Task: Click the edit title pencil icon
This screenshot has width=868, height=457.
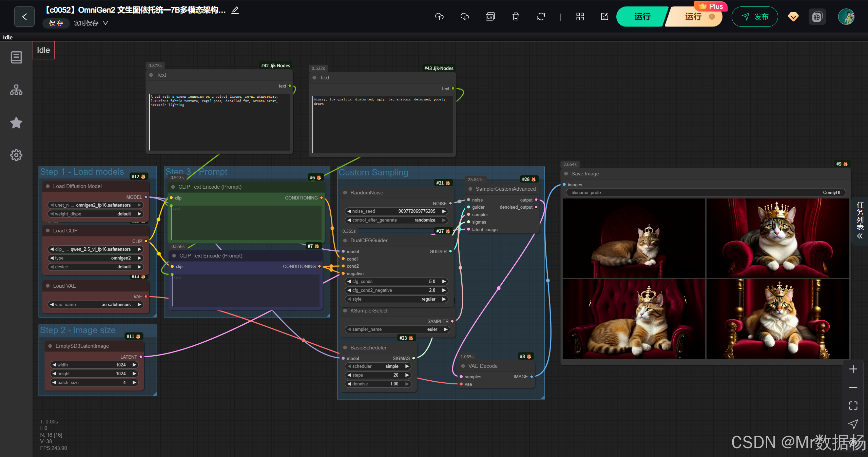Action: [x=235, y=10]
